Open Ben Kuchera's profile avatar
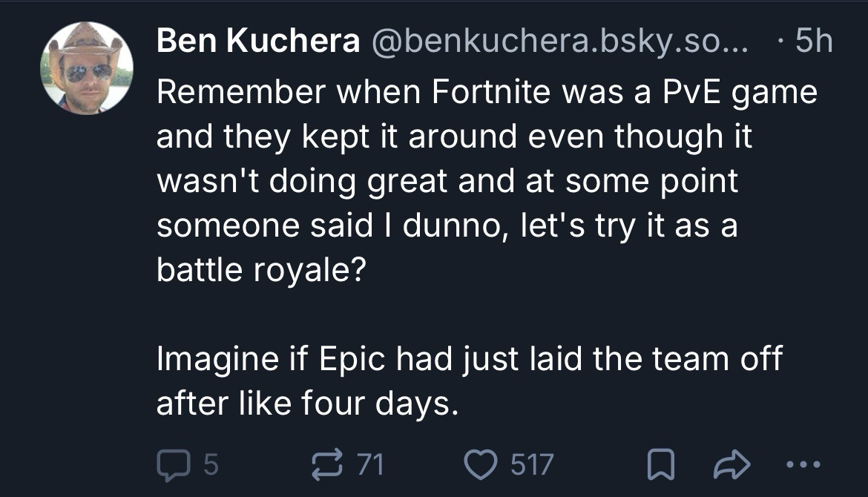 click(x=86, y=69)
